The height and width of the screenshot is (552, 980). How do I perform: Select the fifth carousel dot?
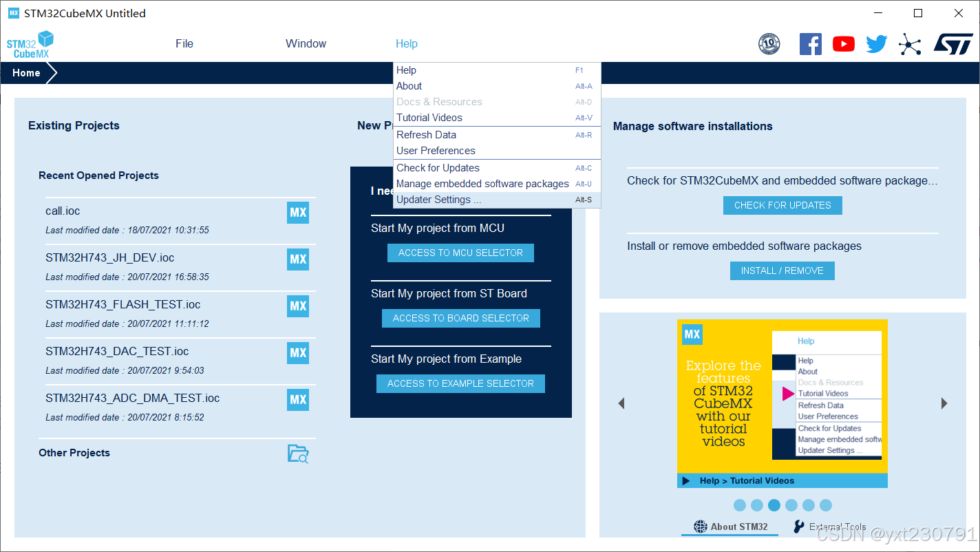point(809,505)
